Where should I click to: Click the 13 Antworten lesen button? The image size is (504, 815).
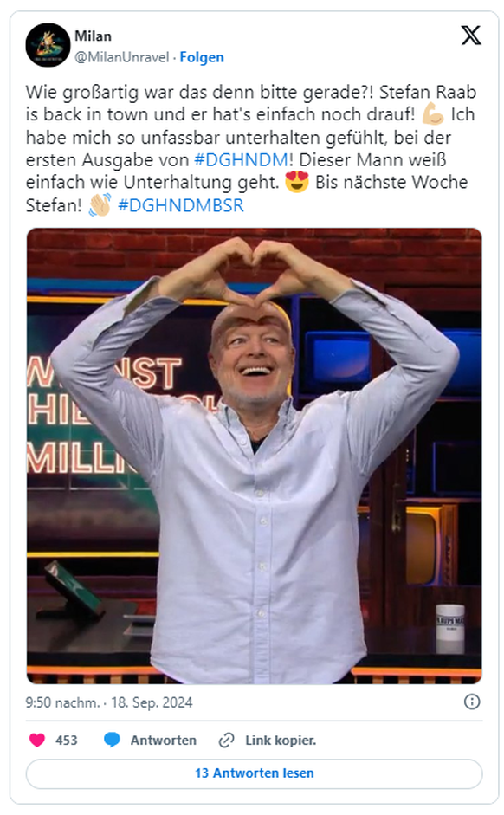254,773
